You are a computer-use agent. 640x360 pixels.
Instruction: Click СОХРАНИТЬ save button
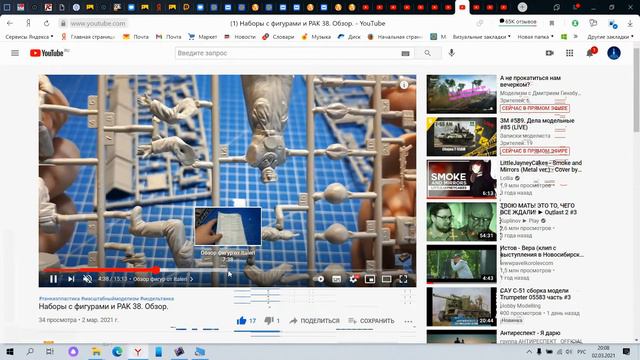(x=371, y=321)
